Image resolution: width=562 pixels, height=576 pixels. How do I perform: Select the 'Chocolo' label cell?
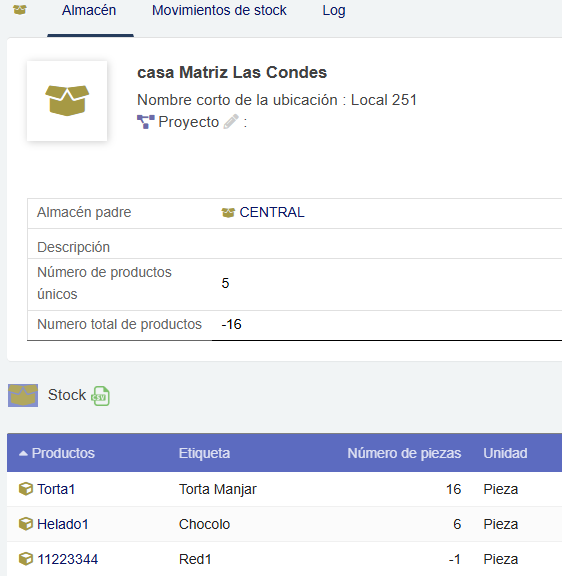click(x=204, y=524)
